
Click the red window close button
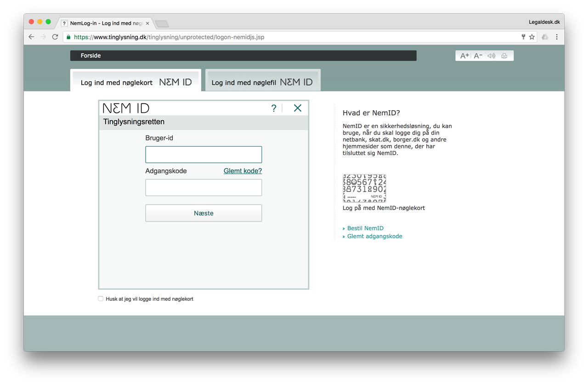point(31,22)
